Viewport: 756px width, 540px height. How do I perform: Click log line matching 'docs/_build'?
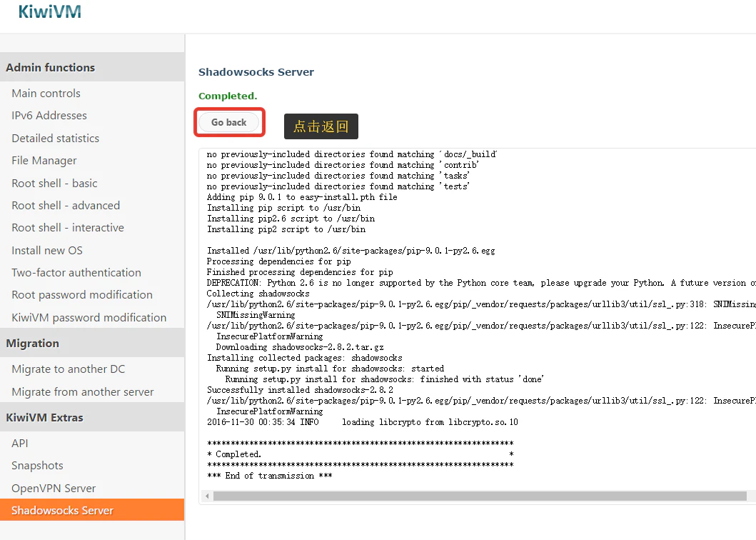(351, 154)
